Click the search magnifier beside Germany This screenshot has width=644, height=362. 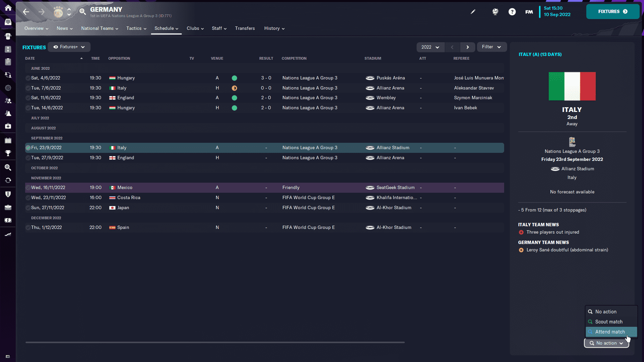(x=83, y=12)
